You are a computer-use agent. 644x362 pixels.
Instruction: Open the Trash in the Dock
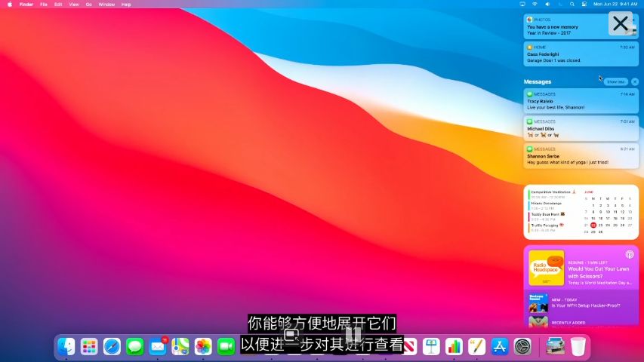(x=578, y=346)
